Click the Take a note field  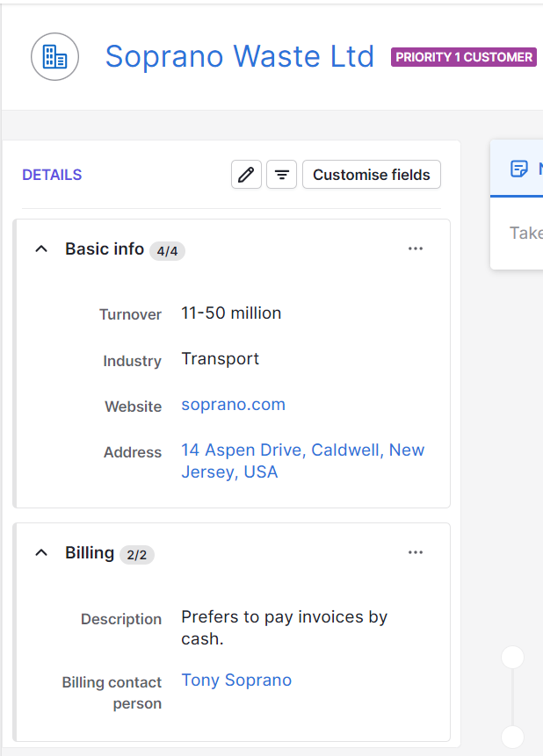(525, 232)
